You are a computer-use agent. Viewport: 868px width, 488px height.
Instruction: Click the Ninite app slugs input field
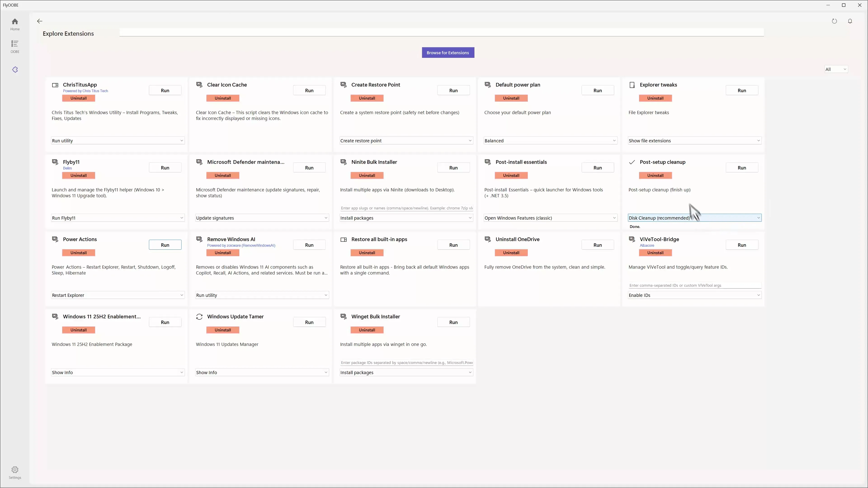(x=406, y=208)
